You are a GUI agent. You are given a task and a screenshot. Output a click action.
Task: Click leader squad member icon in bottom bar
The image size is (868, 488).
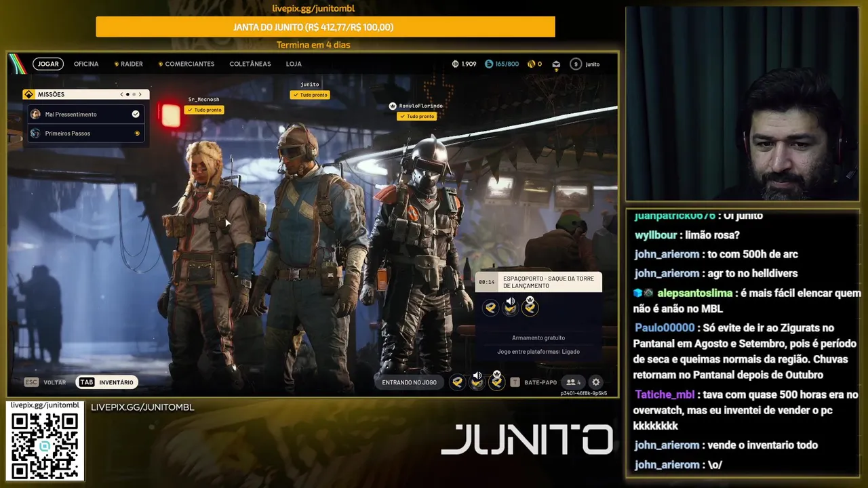point(497,381)
